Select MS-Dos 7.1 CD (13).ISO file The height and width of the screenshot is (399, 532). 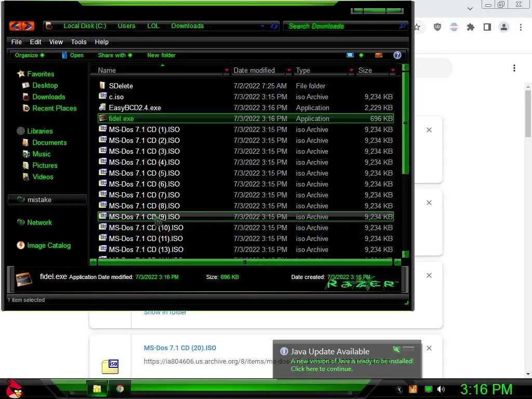point(146,249)
